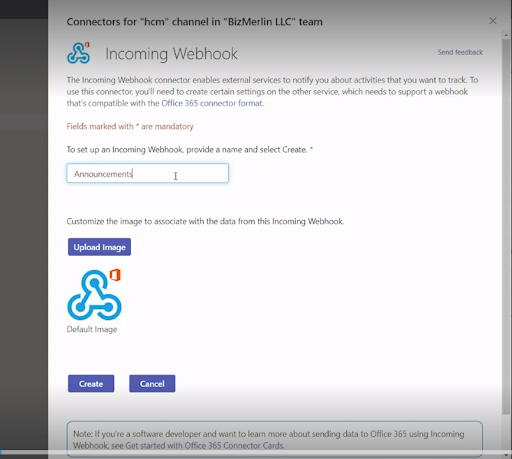
Task: Click the Incoming Webhook header icon
Action: (79, 53)
